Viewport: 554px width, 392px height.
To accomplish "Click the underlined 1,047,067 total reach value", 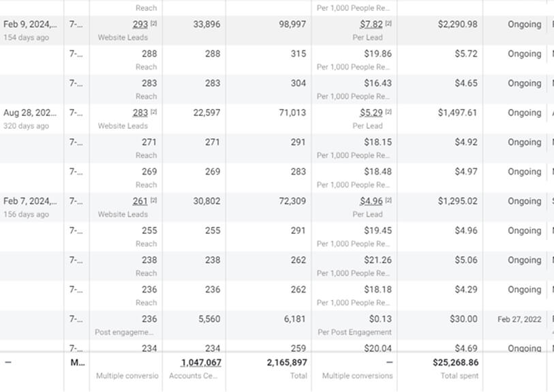I will (200, 363).
